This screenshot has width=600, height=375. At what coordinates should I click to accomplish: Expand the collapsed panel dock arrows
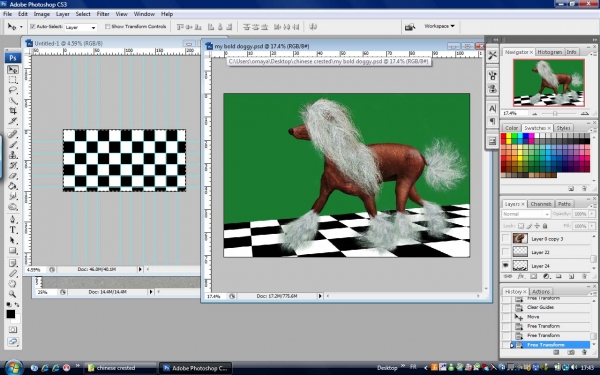tap(496, 39)
